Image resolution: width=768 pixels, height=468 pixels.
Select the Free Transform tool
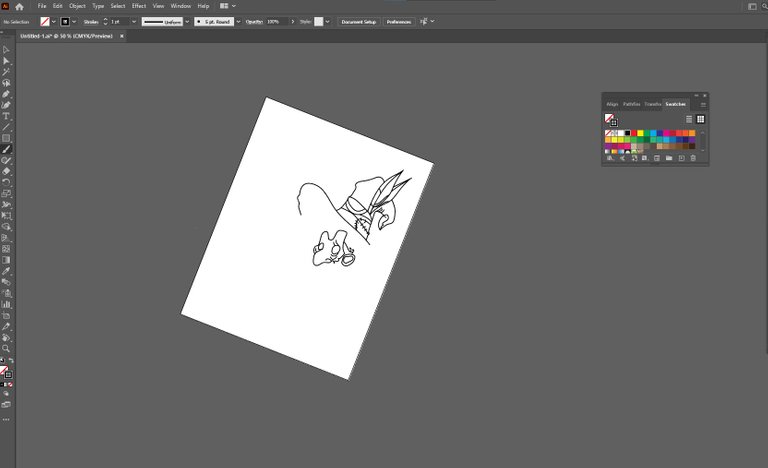tap(6, 216)
